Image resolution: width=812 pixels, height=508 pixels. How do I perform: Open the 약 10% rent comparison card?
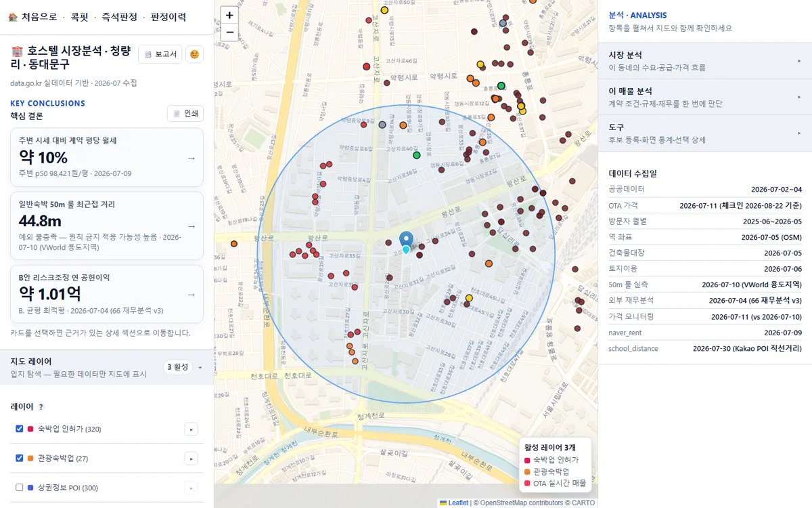(x=107, y=157)
